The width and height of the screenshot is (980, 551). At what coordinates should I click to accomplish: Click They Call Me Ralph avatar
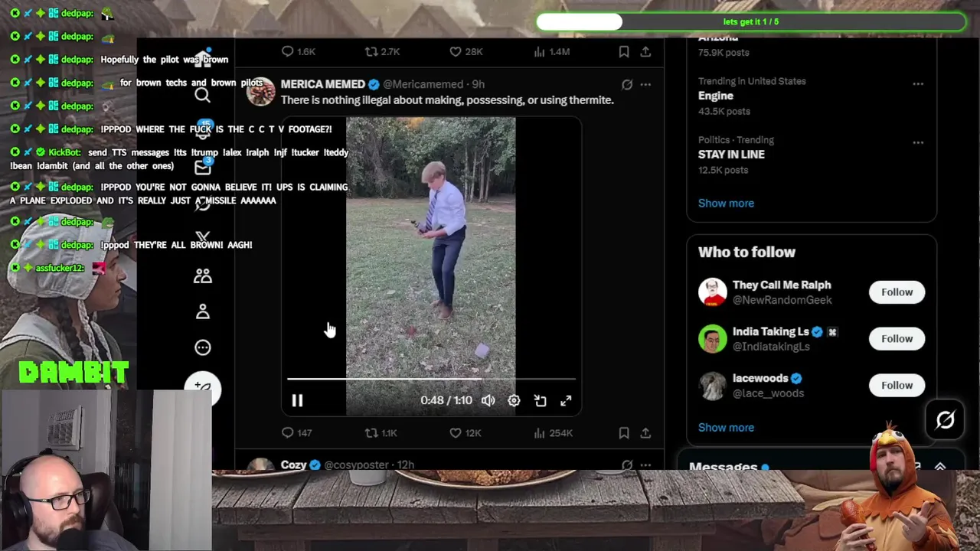point(712,292)
